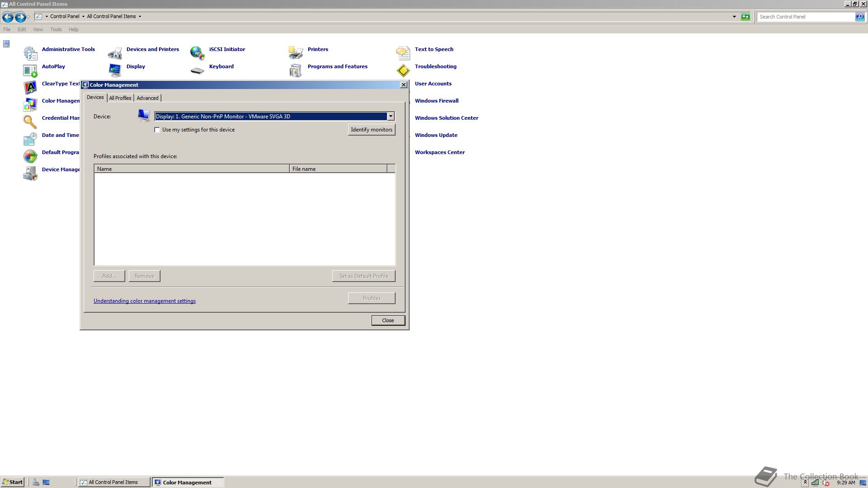The height and width of the screenshot is (488, 868).
Task: Click the muted volume tray icon
Action: [x=826, y=483]
